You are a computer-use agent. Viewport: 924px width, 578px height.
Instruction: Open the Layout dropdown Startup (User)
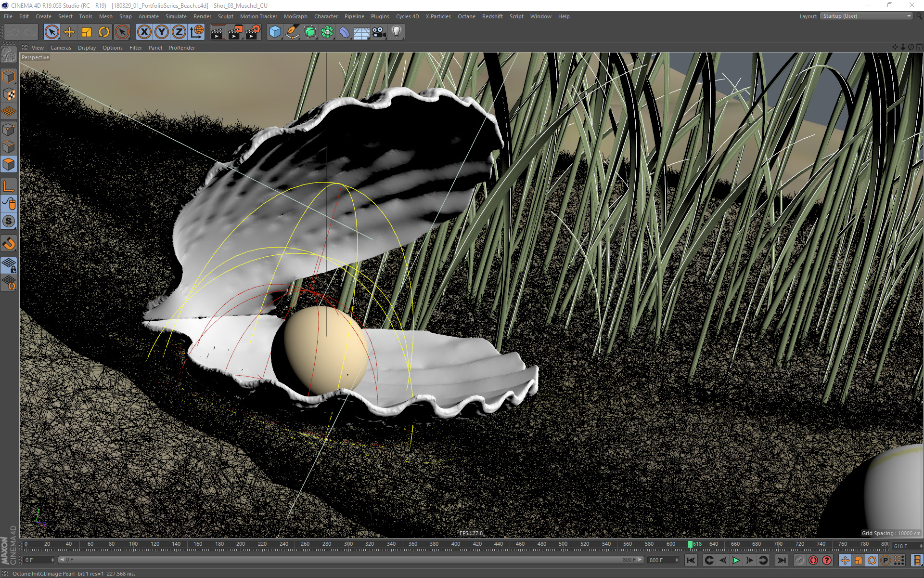pos(867,16)
